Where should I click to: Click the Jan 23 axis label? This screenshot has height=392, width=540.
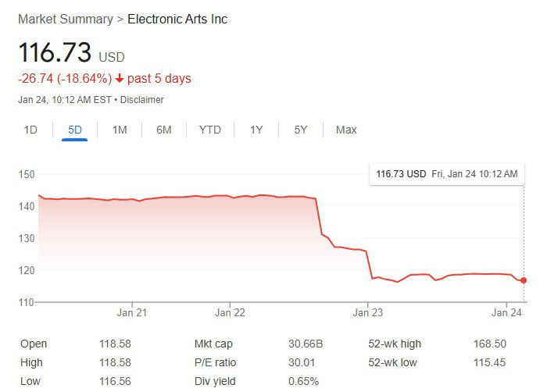369,312
